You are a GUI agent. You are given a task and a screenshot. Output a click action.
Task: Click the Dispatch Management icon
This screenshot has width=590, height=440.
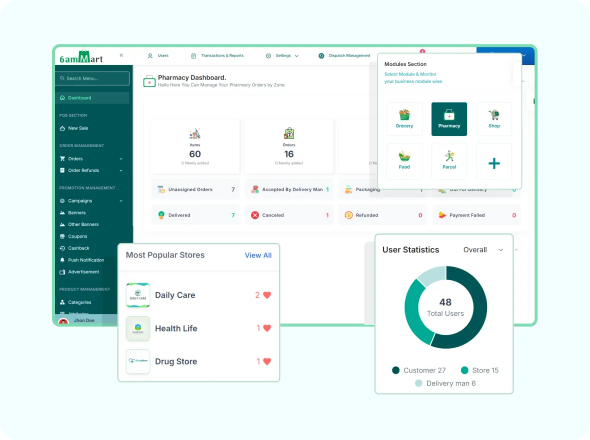click(x=321, y=56)
